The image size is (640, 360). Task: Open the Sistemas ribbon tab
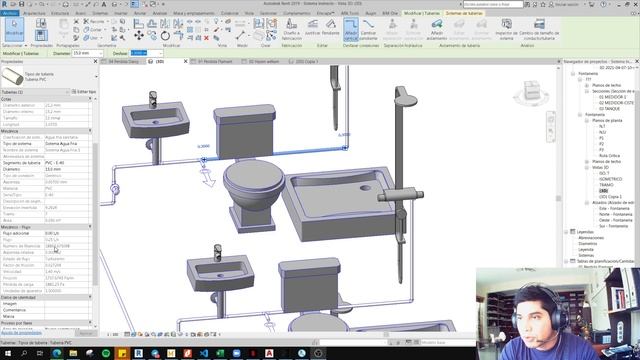[x=100, y=13]
